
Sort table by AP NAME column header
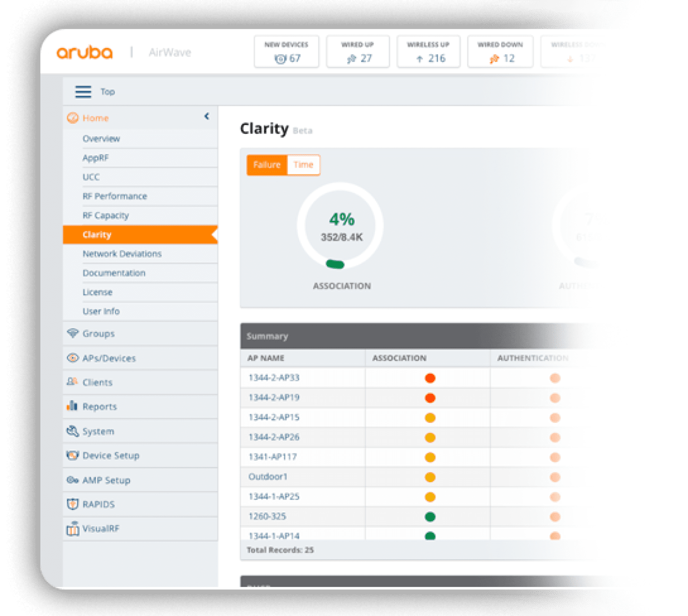266,358
